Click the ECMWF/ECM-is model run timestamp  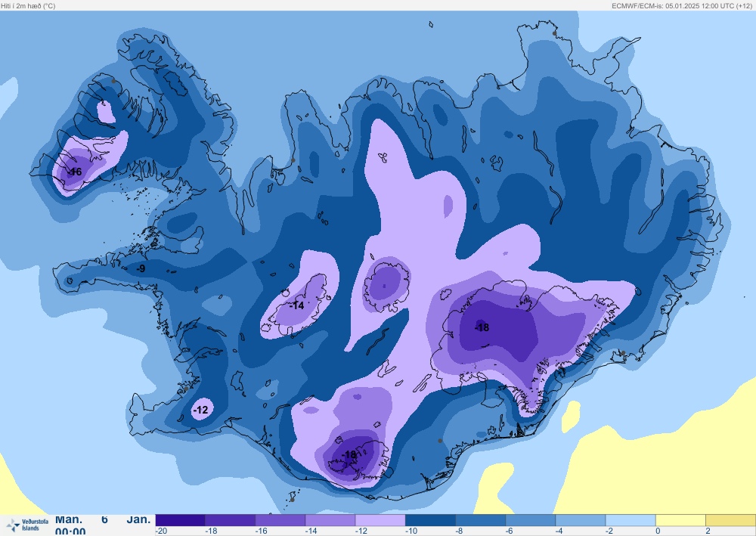tap(682, 6)
